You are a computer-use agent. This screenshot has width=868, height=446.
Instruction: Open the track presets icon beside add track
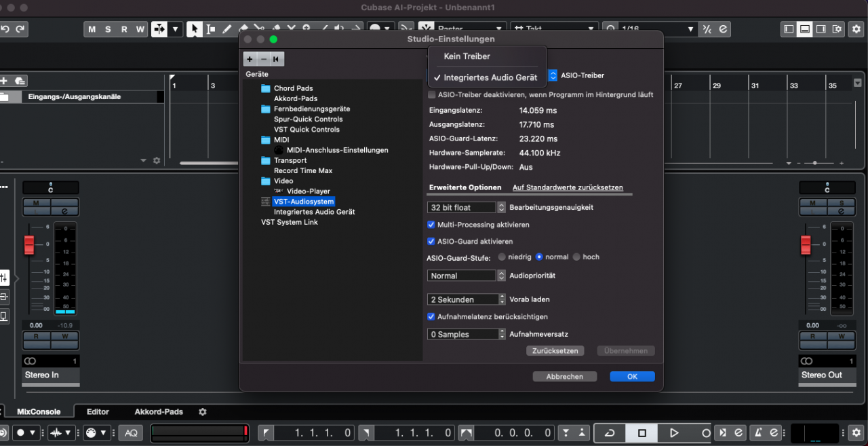pos(20,80)
